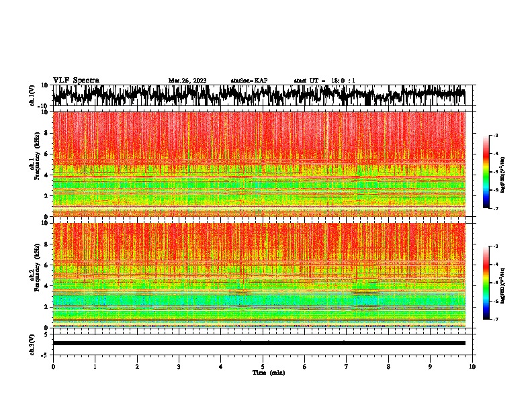Click the "ch.3(V)" axis label

pos(32,345)
